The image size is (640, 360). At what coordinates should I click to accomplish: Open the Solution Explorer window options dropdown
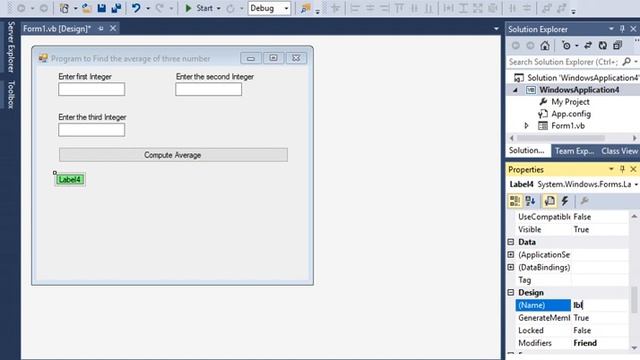(x=611, y=29)
